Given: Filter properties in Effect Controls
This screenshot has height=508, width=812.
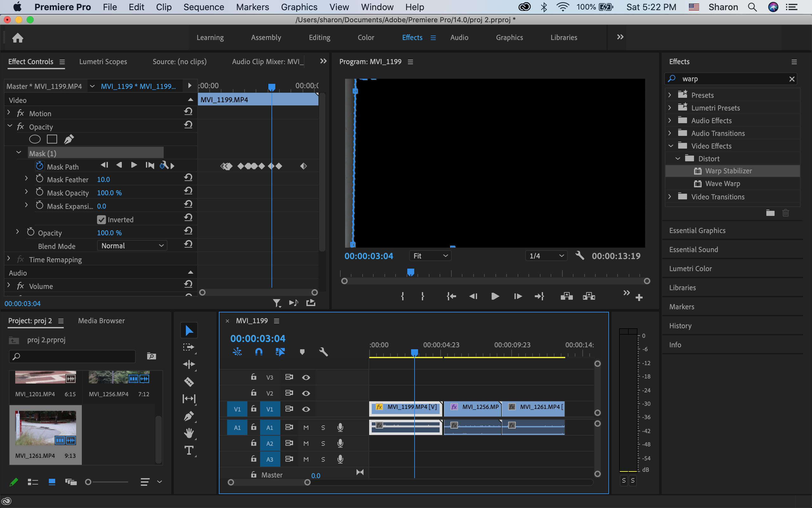Looking at the screenshot, I should click(x=277, y=303).
